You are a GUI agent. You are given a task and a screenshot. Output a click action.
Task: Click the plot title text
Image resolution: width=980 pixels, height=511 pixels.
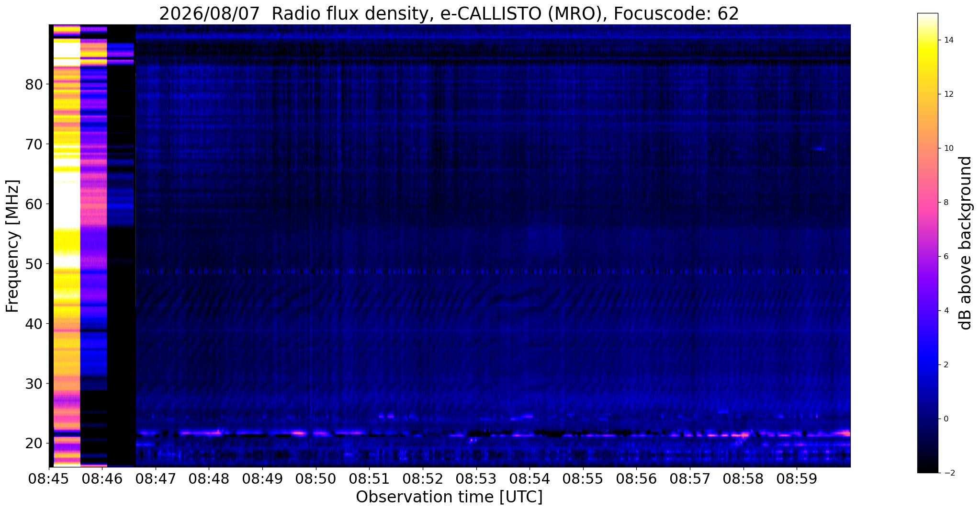pos(449,14)
